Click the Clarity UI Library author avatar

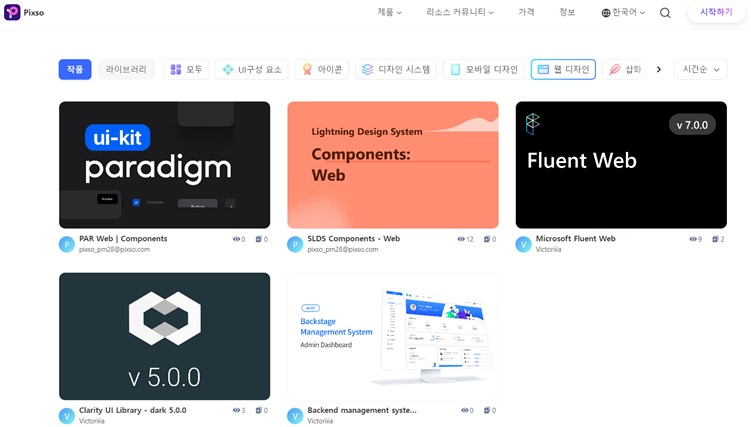67,416
